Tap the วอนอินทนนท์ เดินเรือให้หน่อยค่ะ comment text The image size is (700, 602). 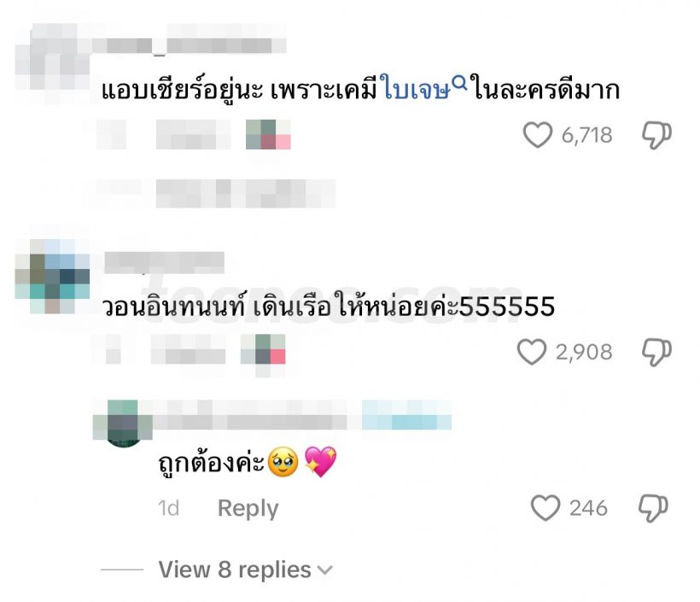(329, 307)
